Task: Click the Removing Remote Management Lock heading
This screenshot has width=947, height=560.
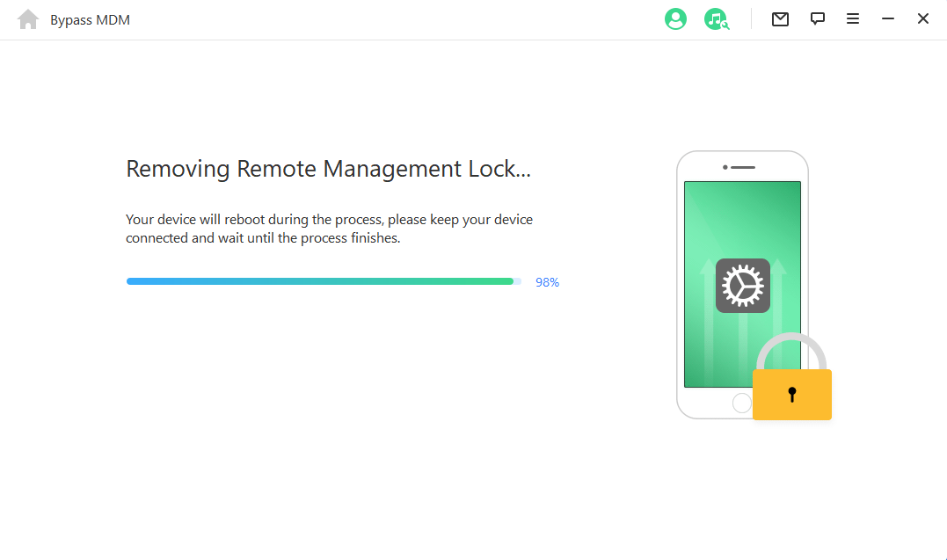Action: click(x=328, y=169)
